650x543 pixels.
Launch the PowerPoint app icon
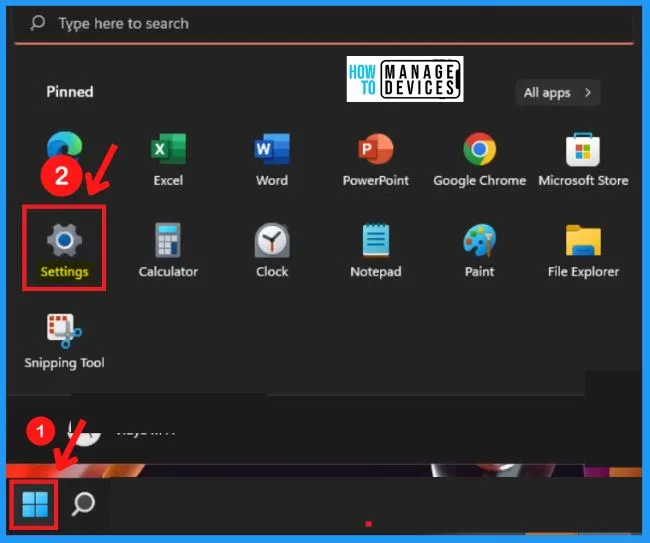coord(376,149)
